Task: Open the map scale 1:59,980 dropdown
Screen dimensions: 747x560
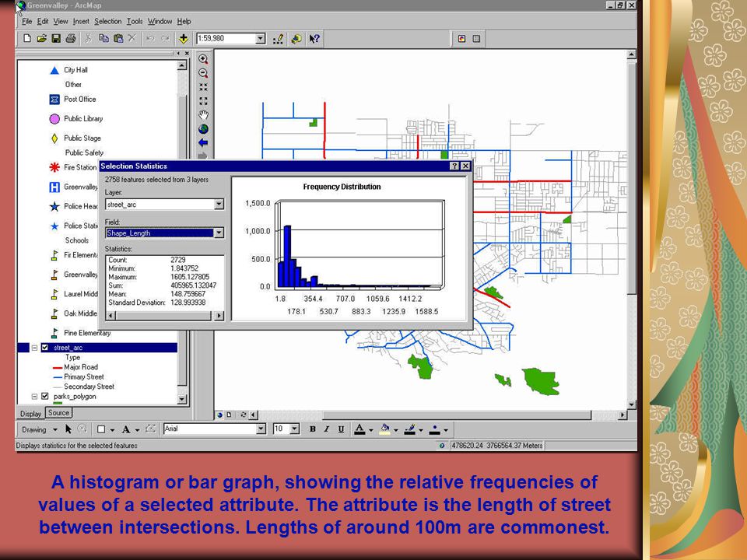Action: pos(260,39)
